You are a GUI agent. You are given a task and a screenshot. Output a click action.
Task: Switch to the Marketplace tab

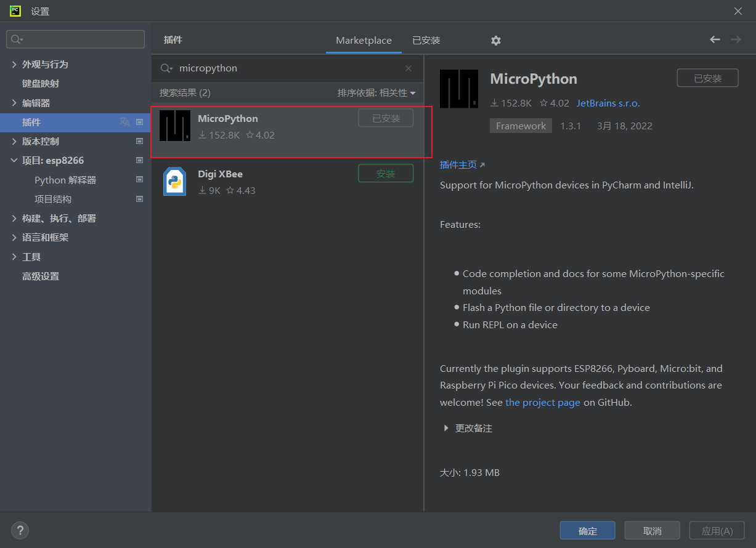364,40
